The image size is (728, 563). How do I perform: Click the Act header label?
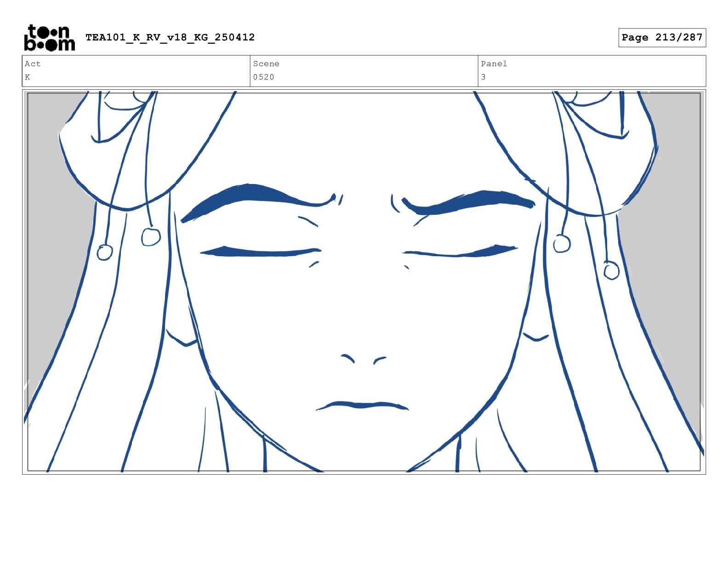pos(33,64)
